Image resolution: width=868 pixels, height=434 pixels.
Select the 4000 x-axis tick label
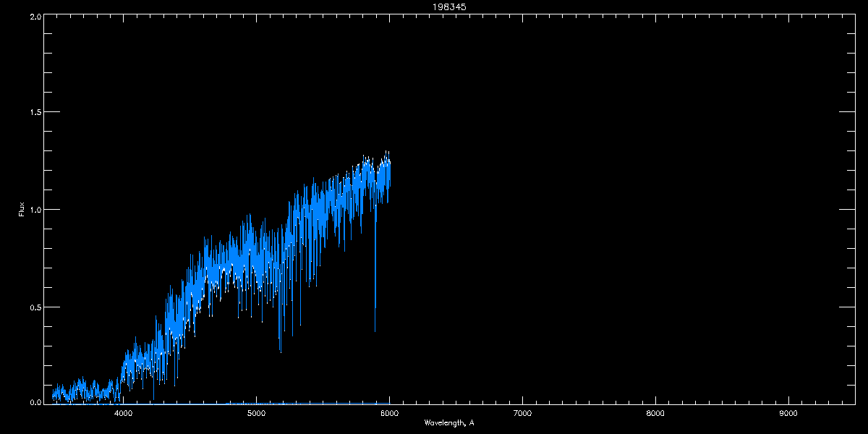[124, 413]
